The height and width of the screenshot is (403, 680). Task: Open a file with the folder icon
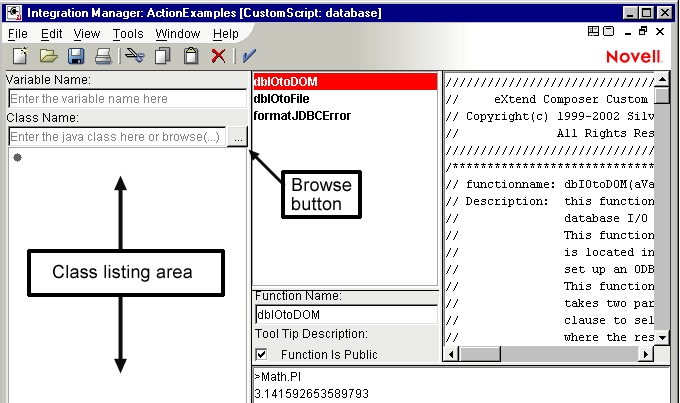click(48, 56)
